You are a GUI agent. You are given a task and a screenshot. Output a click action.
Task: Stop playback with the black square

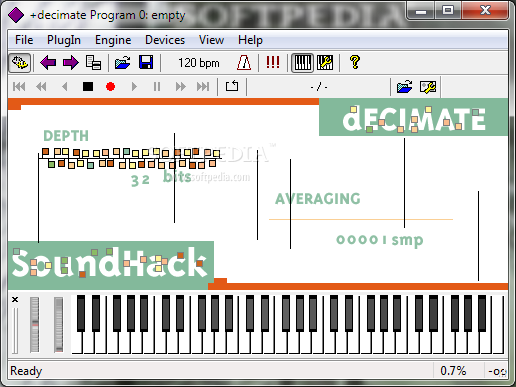pyautogui.click(x=88, y=87)
